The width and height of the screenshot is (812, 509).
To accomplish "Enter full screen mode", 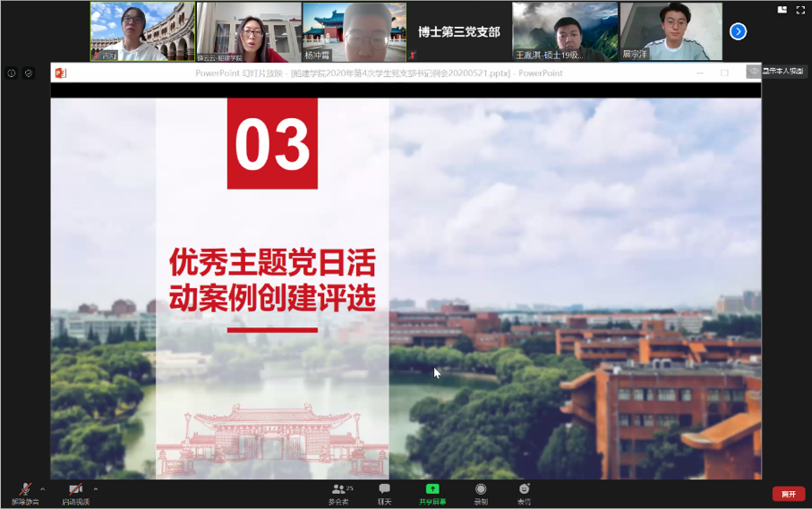I will coord(800,10).
